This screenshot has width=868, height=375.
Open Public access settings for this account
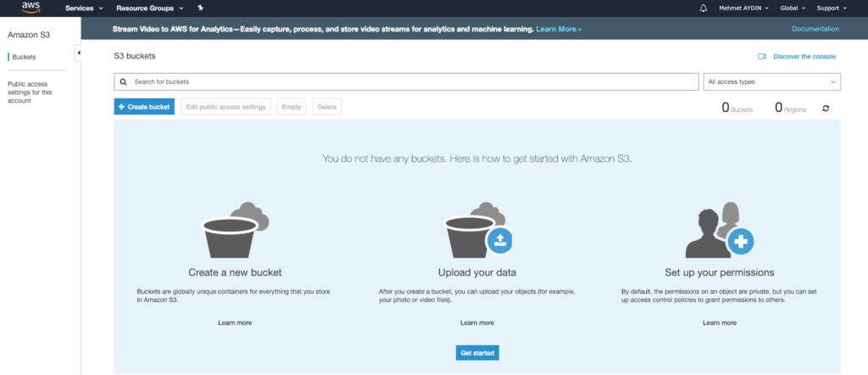point(30,92)
